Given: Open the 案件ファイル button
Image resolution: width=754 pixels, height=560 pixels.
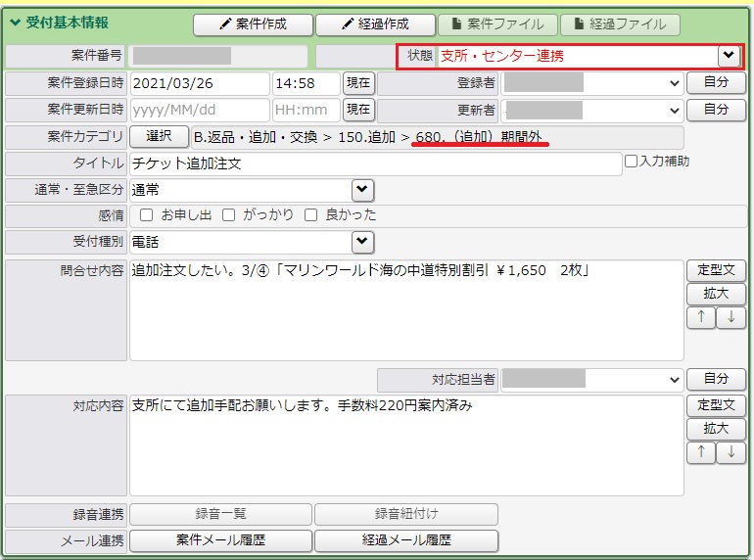Looking at the screenshot, I should pyautogui.click(x=497, y=24).
